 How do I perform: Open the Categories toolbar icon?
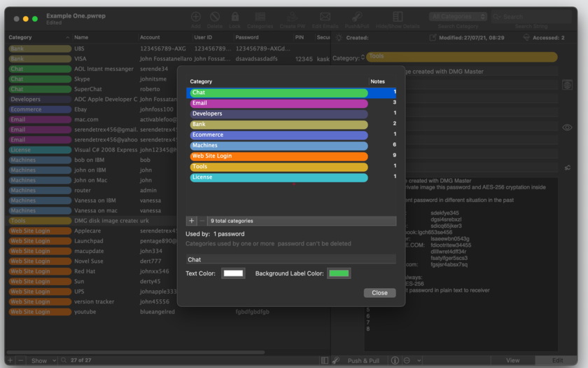coord(260,17)
